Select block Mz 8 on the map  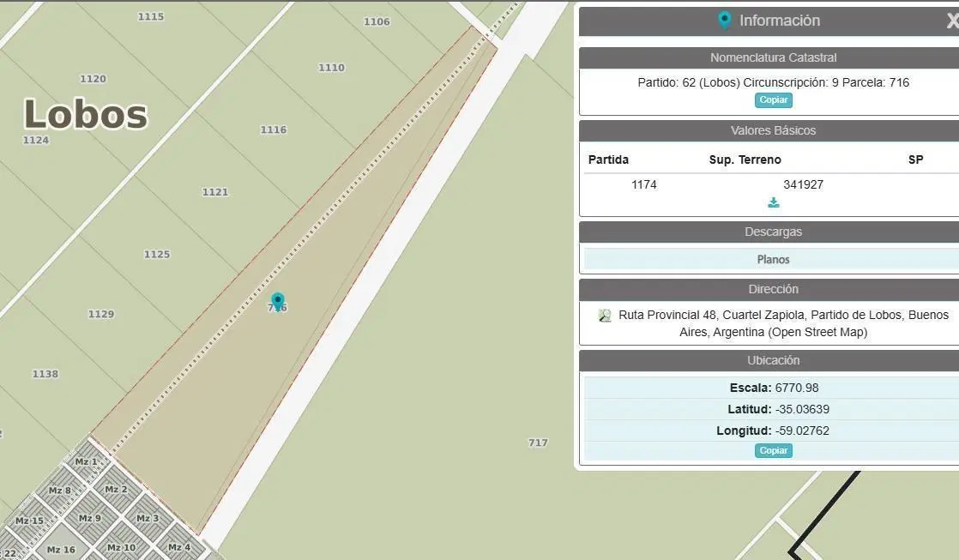coord(60,491)
